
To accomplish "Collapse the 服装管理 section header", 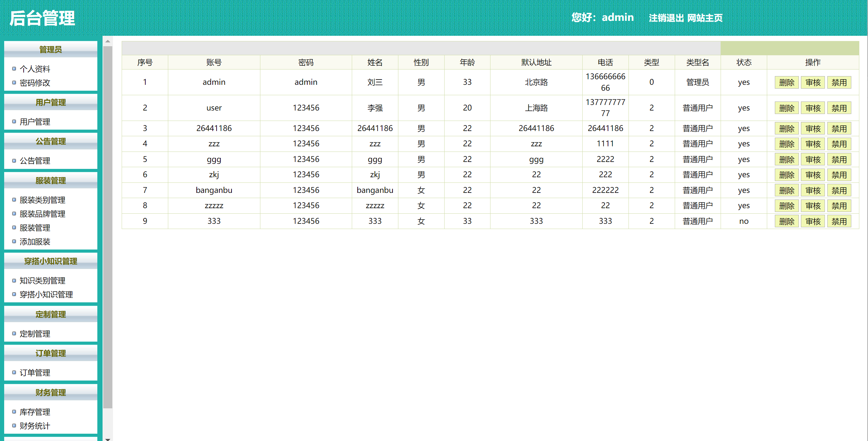I will coord(51,181).
